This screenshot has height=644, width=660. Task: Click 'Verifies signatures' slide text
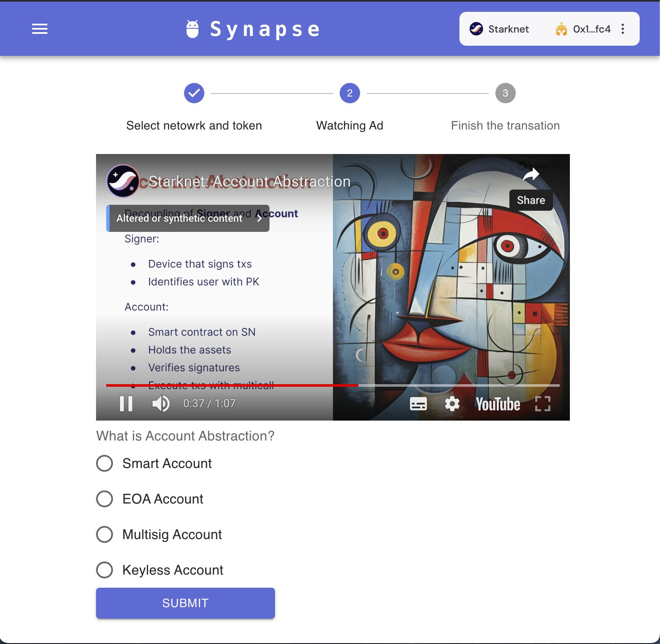(194, 368)
